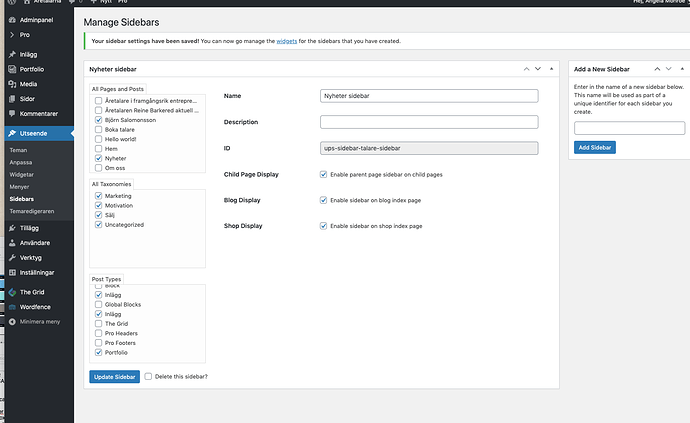Toggle Enable parent page sidebar on child pages
The image size is (690, 423).
pos(323,174)
